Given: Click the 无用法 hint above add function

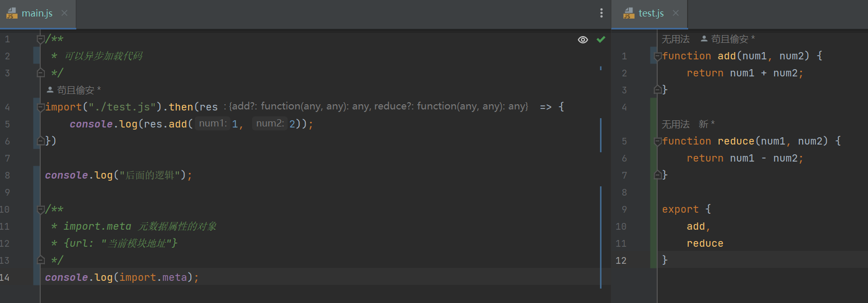Looking at the screenshot, I should click(x=675, y=39).
